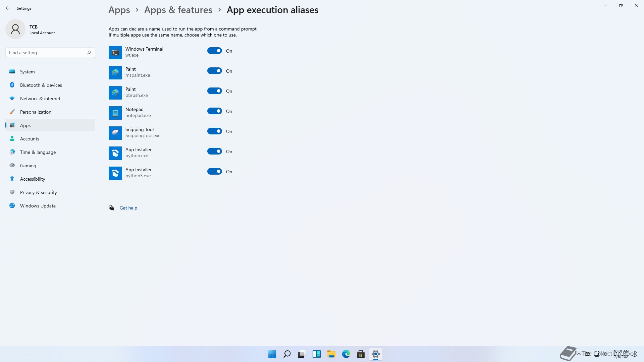The image size is (644, 362).
Task: Click the Windows Terminal label text
Action: [x=144, y=49]
